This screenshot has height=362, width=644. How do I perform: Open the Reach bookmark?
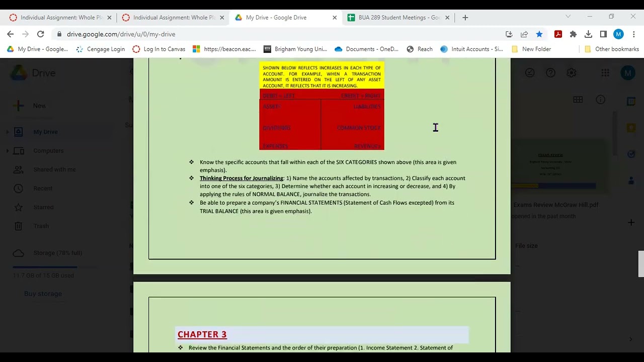pos(420,49)
